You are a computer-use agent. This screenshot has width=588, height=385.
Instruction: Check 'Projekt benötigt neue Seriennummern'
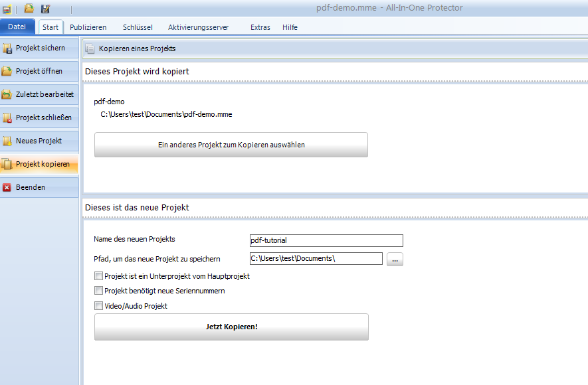[x=98, y=291]
